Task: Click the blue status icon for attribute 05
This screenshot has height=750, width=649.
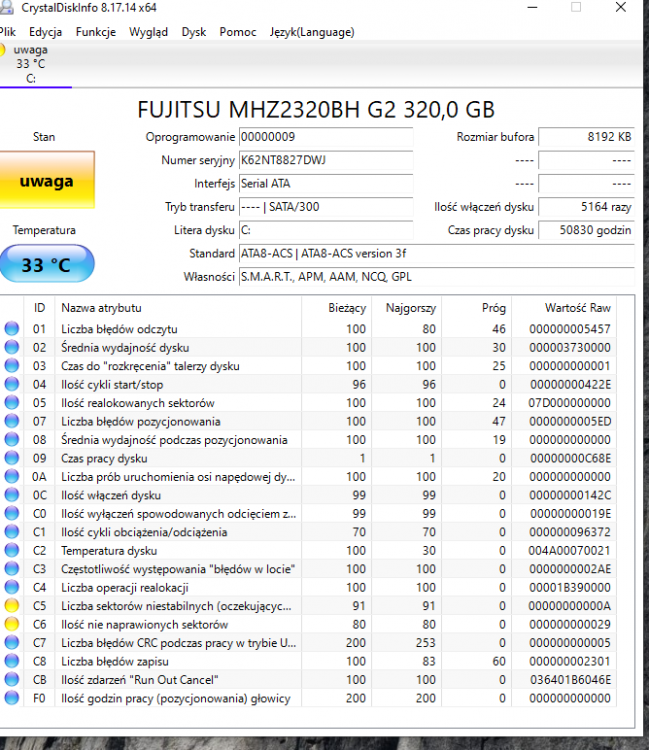Action: [x=12, y=403]
